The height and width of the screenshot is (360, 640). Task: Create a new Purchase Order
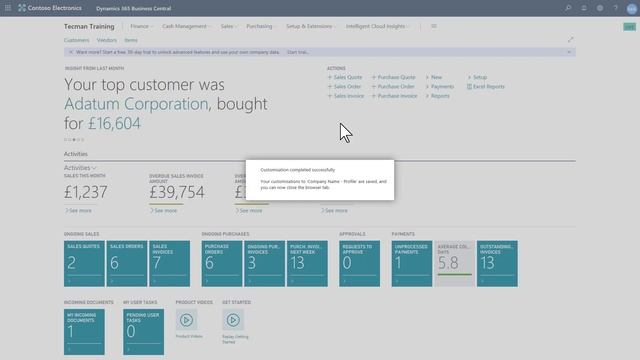tap(393, 87)
